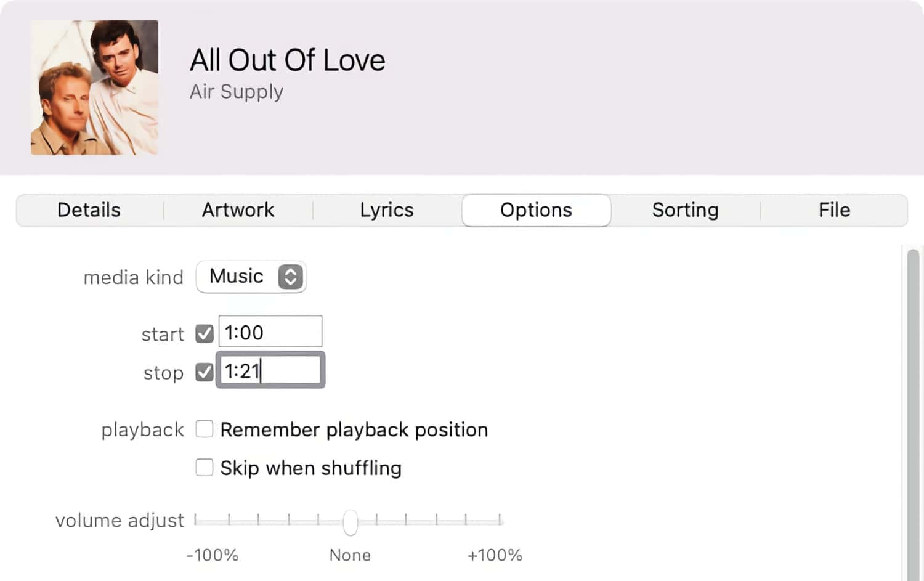924x581 pixels.
Task: Switch to the Artwork tab
Action: point(238,210)
